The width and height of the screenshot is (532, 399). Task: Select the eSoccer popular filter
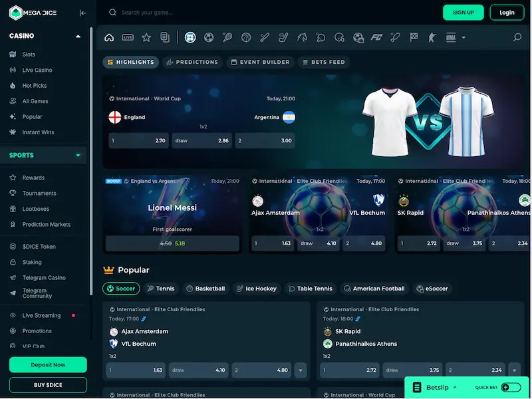[x=432, y=289]
